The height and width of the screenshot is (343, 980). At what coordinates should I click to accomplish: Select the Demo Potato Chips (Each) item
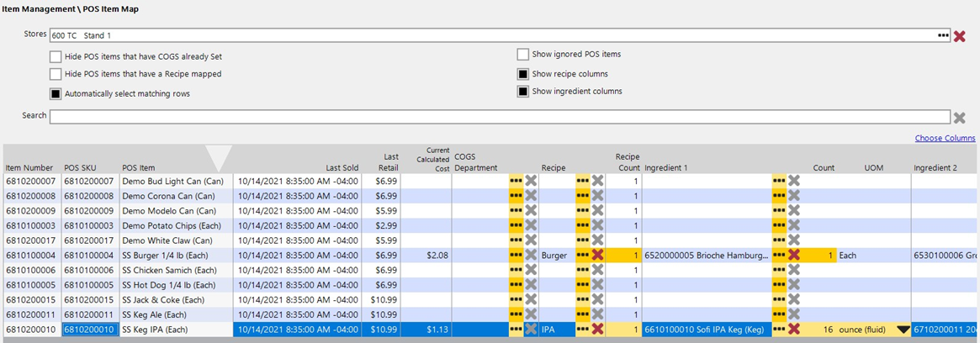click(x=174, y=225)
